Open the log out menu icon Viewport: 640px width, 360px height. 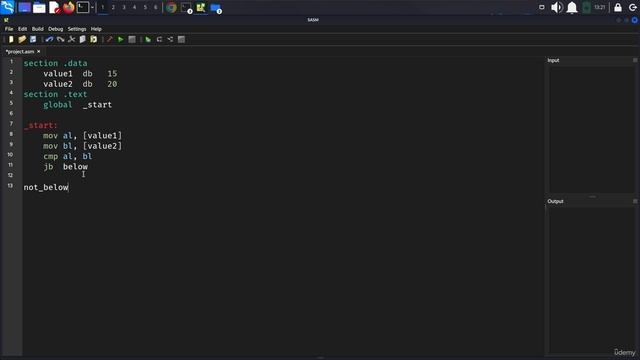click(x=633, y=7)
